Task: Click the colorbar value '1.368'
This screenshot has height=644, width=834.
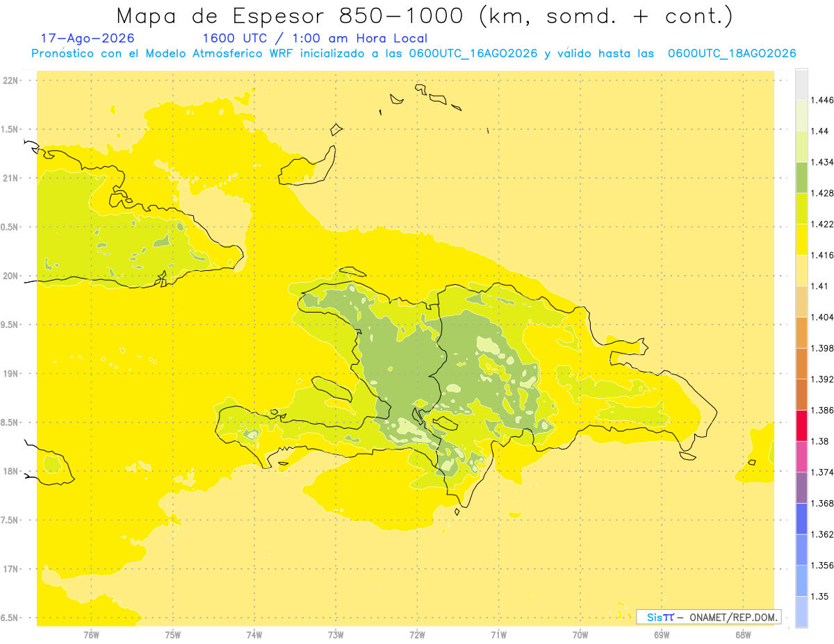Action: 822,503
